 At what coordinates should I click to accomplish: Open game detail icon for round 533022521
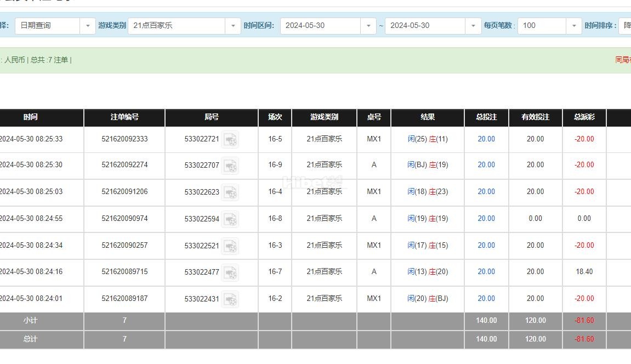[x=231, y=246]
